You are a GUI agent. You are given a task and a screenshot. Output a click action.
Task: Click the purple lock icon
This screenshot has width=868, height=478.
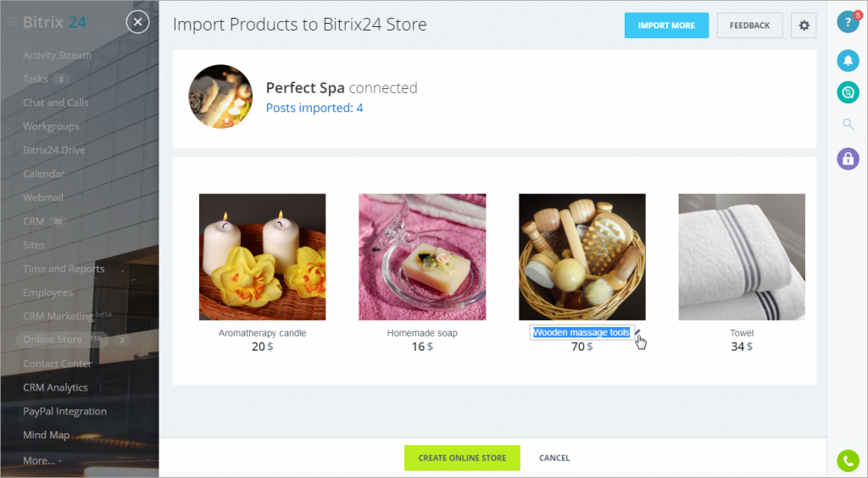(x=848, y=158)
